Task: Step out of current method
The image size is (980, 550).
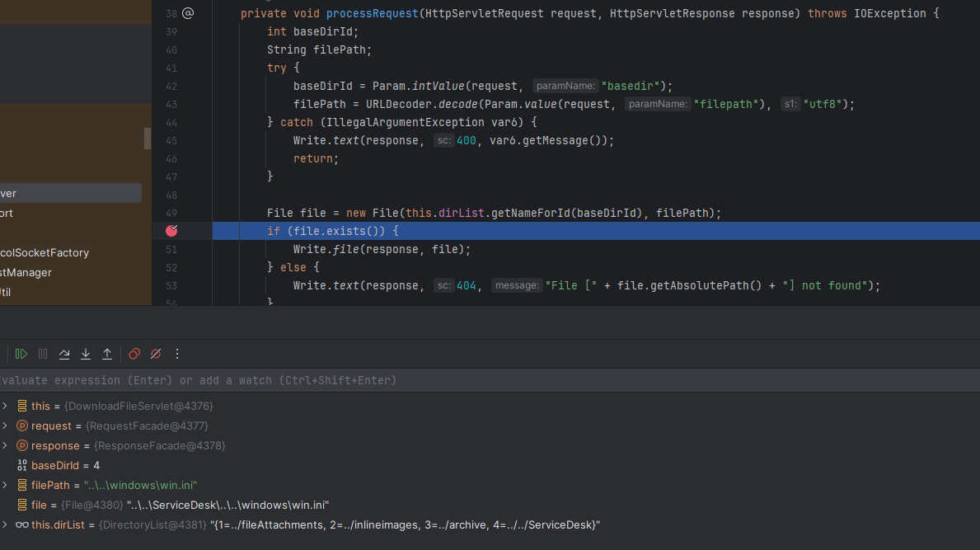Action: (107, 354)
